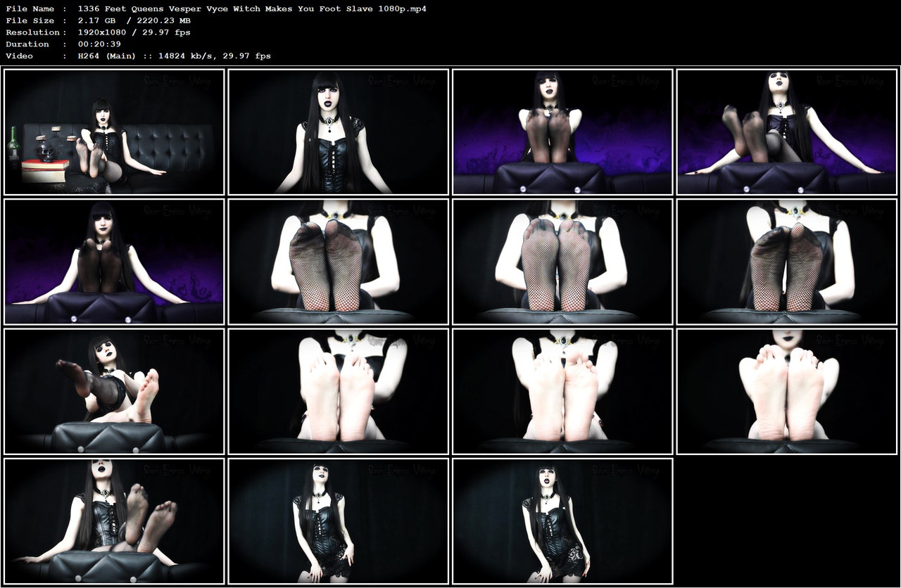
Task: Click the bare soles thumbnail in row three
Action: click(562, 390)
